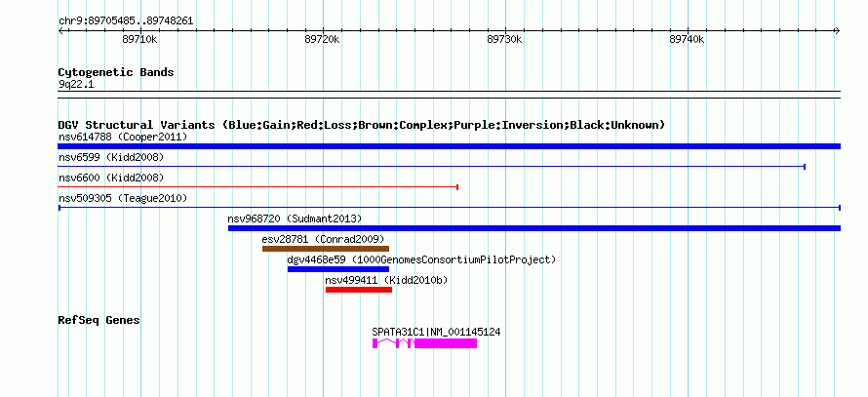Select the thick blue nsv968720 gain bar
868x397 pixels.
(x=534, y=228)
